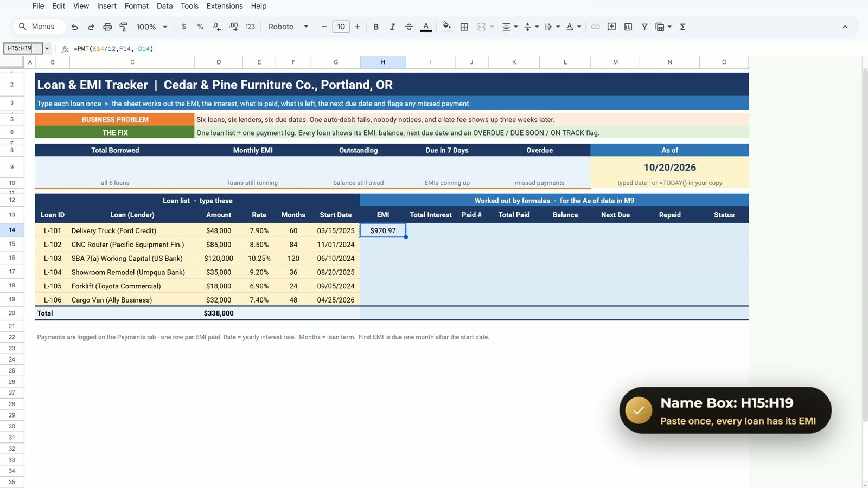Open the Format menu
The image size is (868, 488).
click(137, 6)
